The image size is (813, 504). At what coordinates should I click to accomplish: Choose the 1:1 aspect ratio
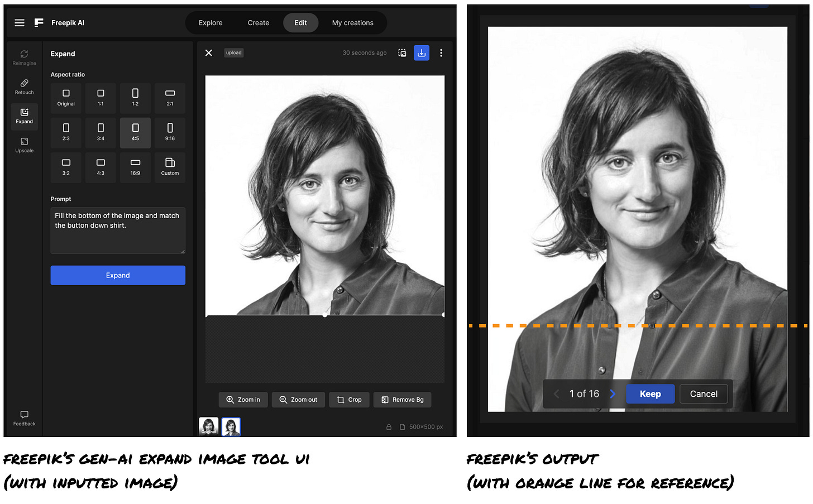(x=101, y=98)
